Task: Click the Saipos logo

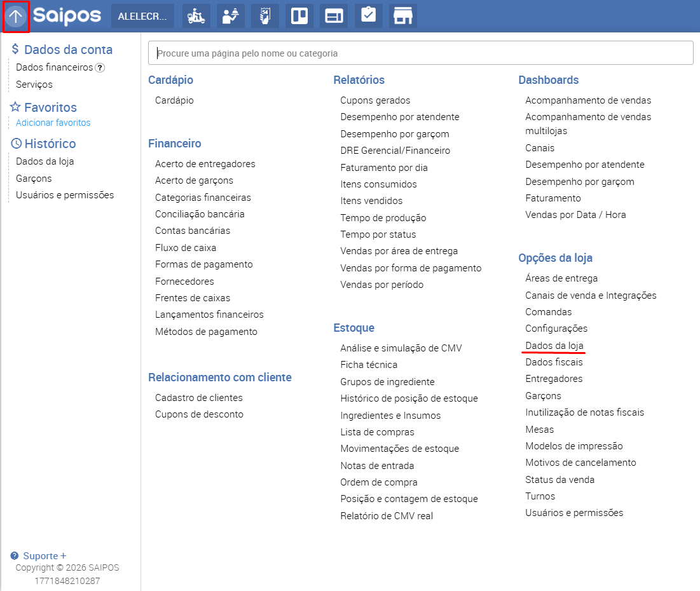Action: click(67, 16)
